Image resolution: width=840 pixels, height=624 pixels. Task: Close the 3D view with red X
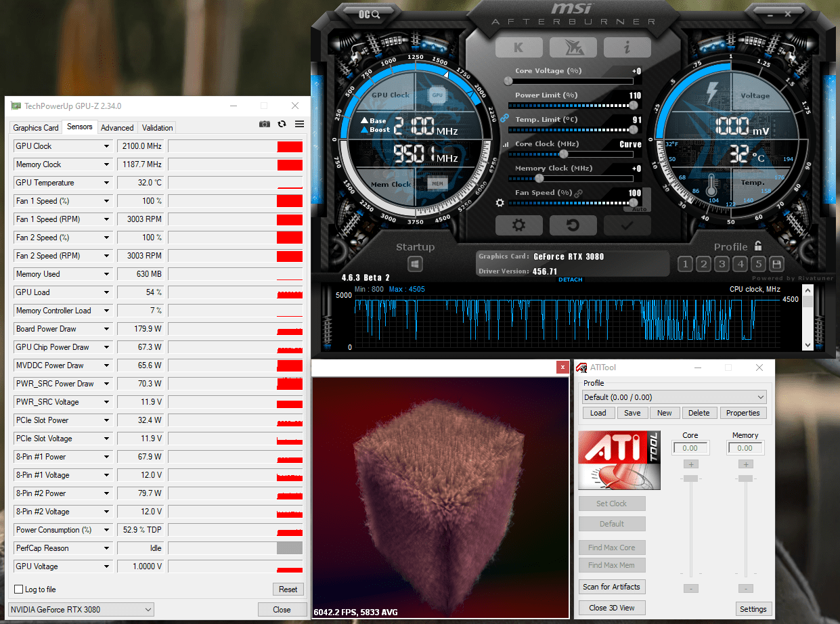point(562,367)
